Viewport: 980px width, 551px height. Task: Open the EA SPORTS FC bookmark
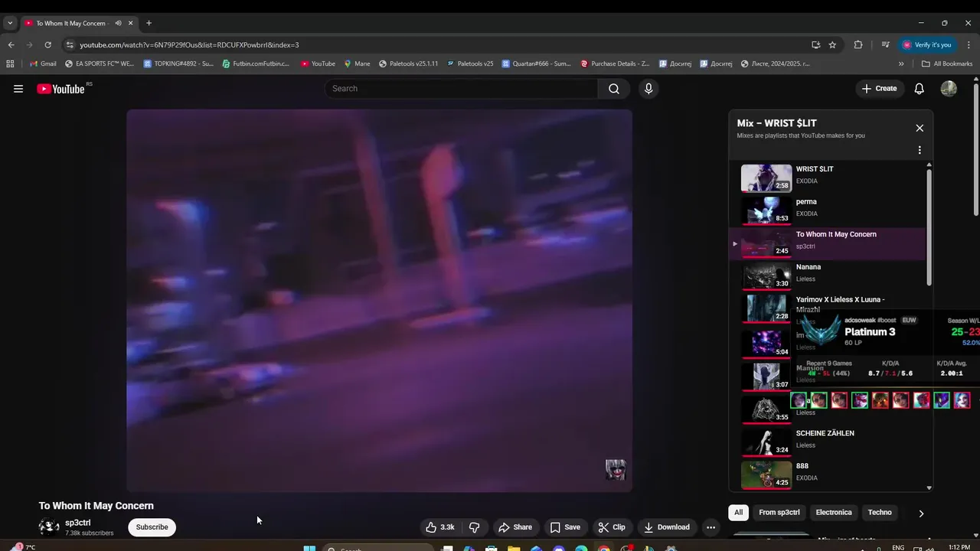click(x=100, y=64)
